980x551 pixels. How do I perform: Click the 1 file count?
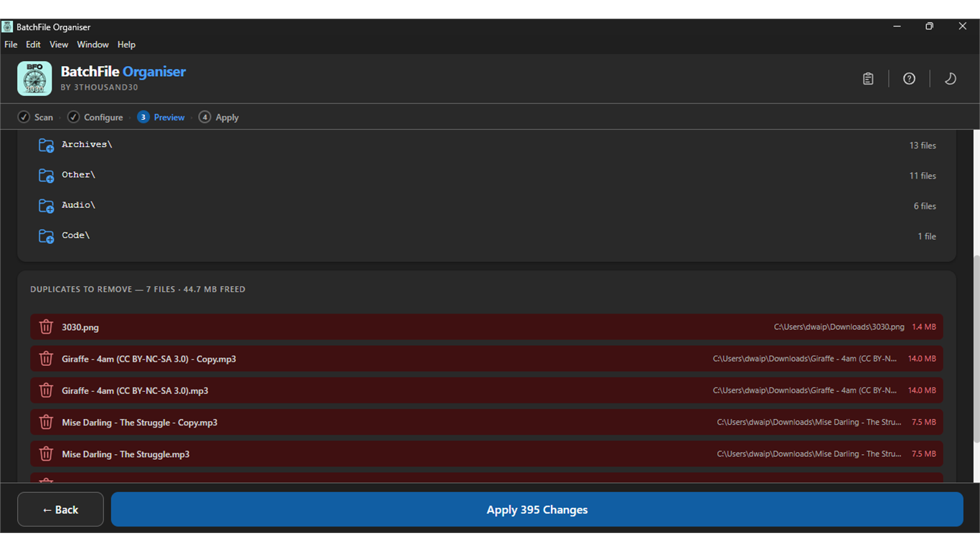927,236
